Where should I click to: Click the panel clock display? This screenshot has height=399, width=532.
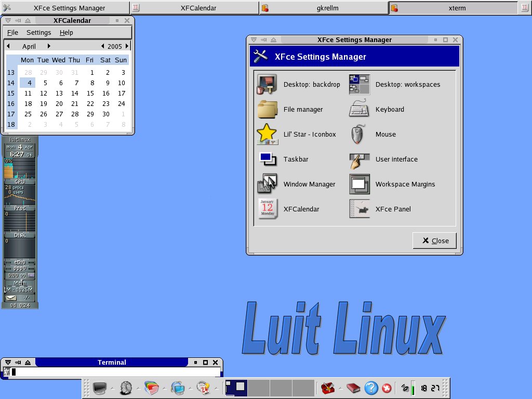click(430, 388)
